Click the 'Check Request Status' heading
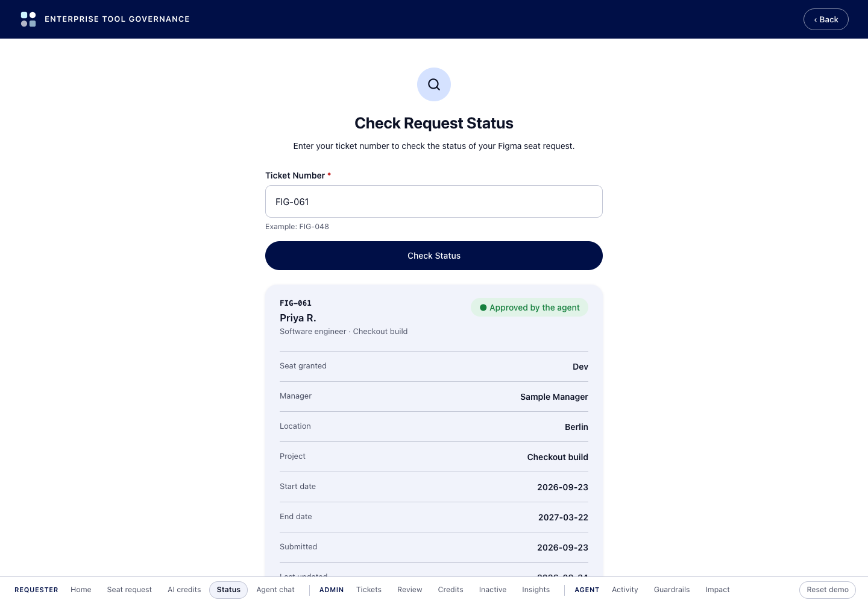 [x=434, y=123]
